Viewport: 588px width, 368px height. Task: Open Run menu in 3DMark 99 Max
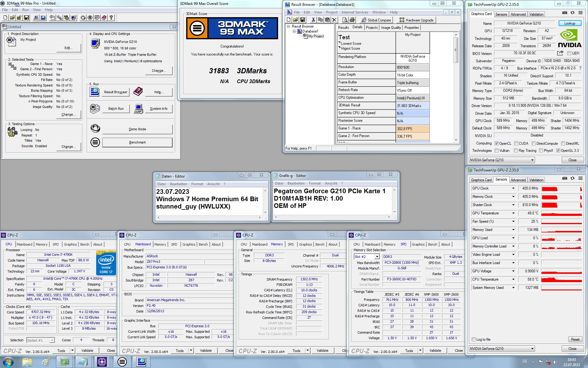point(25,10)
